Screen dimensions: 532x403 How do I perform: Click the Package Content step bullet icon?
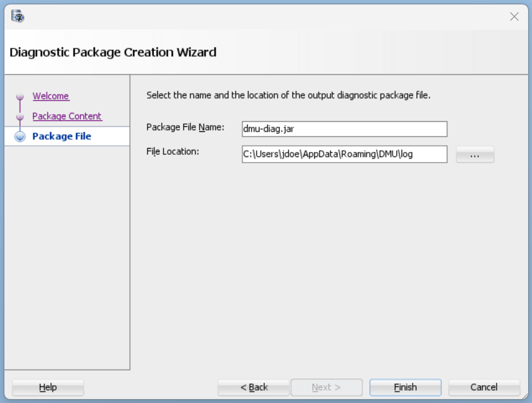(20, 117)
